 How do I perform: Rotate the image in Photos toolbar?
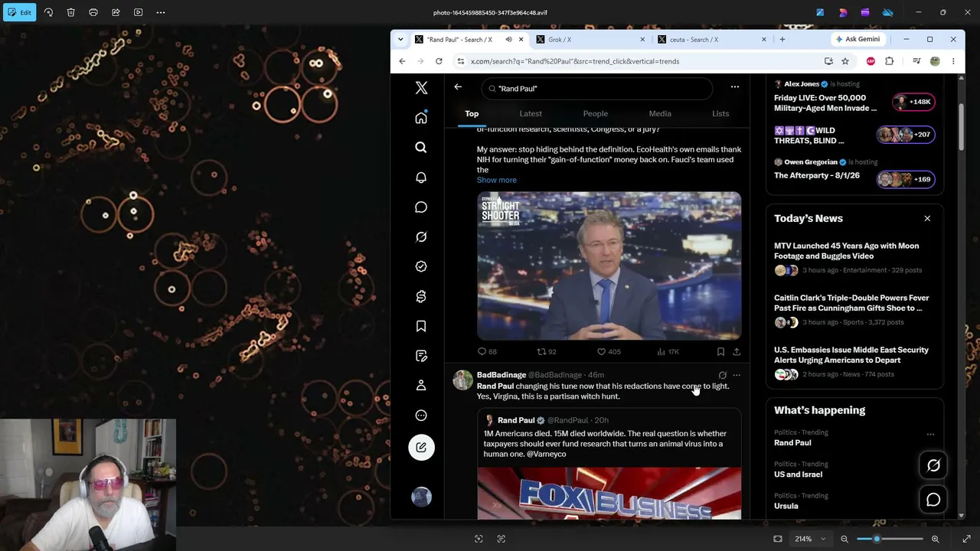click(48, 12)
